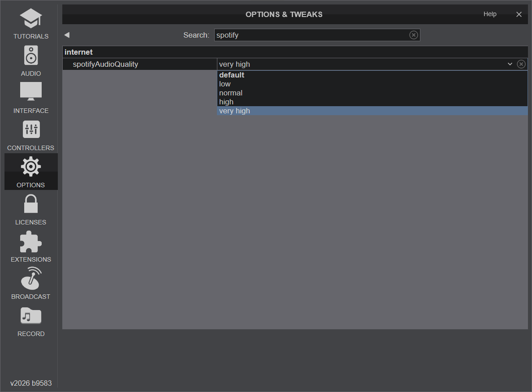532x392 pixels.
Task: Open the Audio settings speaker icon
Action: click(x=31, y=55)
